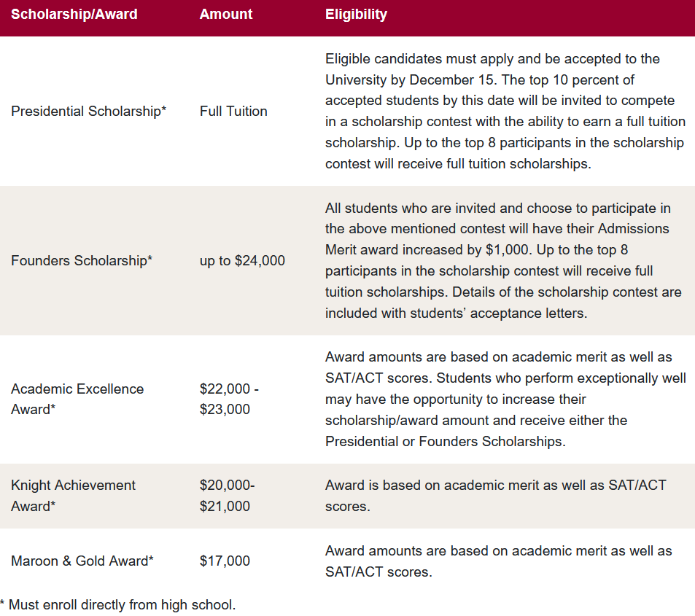The image size is (695, 616).
Task: Click the up to $24,000 amount
Action: 242,261
